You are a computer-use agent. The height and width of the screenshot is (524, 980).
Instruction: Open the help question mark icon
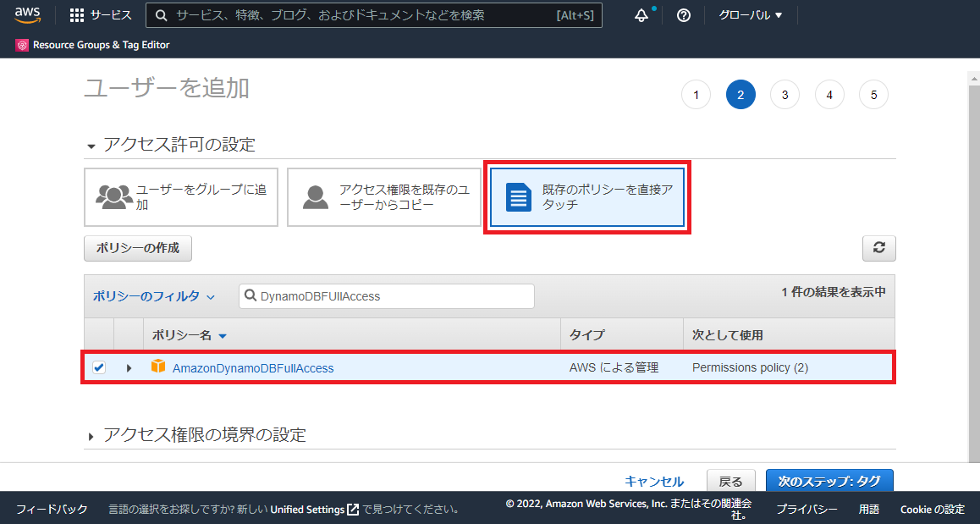tap(684, 15)
